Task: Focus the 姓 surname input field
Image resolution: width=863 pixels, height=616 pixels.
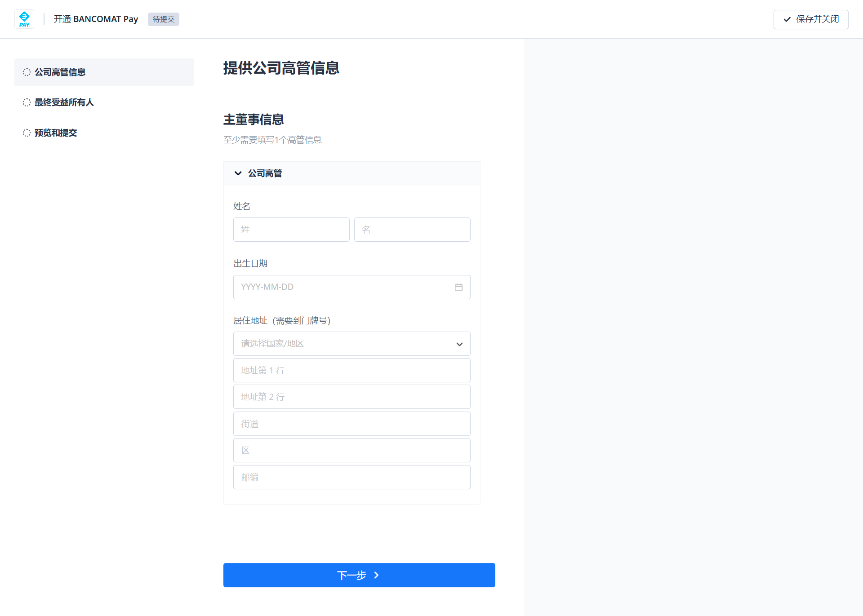Action: coord(291,230)
